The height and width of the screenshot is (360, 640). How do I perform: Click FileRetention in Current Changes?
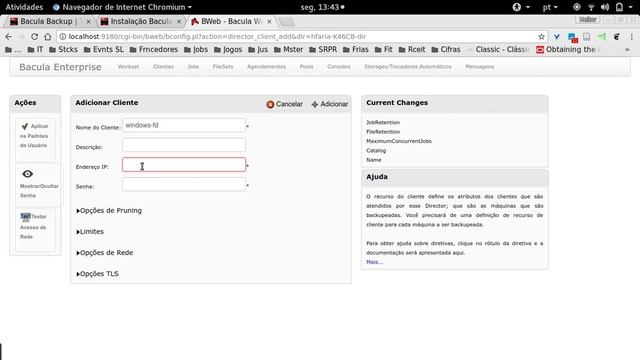tap(383, 132)
